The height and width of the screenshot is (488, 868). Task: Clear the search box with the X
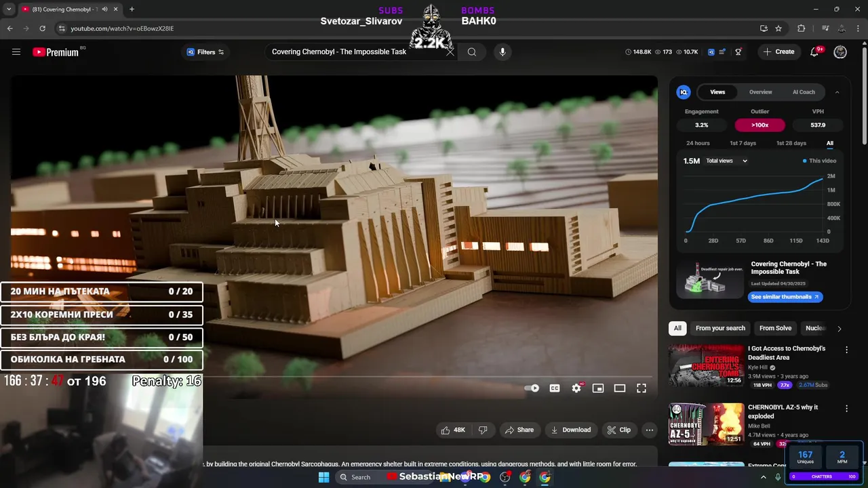coord(450,52)
